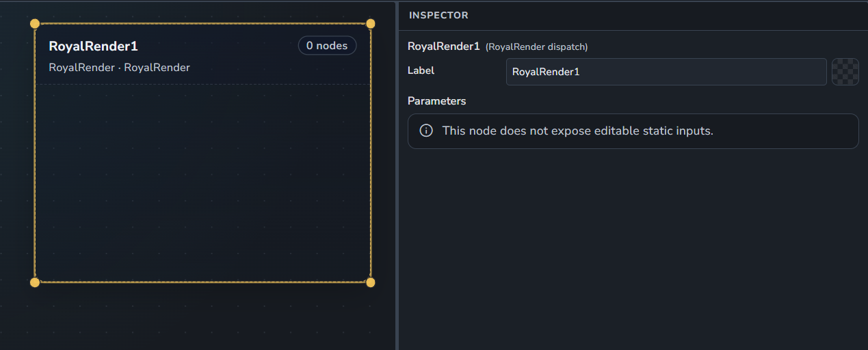Click the top-right corner handle of RoyalRender1 frame

coord(371,24)
